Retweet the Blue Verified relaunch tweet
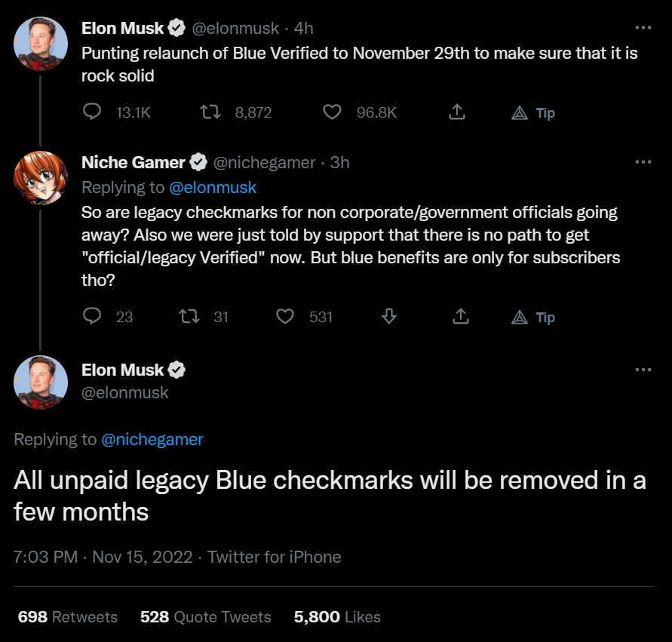The width and height of the screenshot is (672, 642). pyautogui.click(x=209, y=112)
